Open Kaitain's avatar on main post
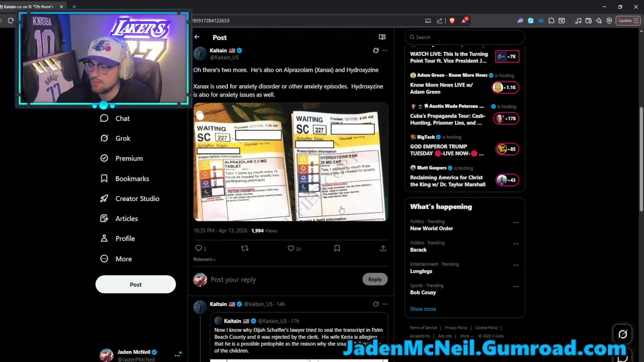The image size is (644, 362). [200, 54]
